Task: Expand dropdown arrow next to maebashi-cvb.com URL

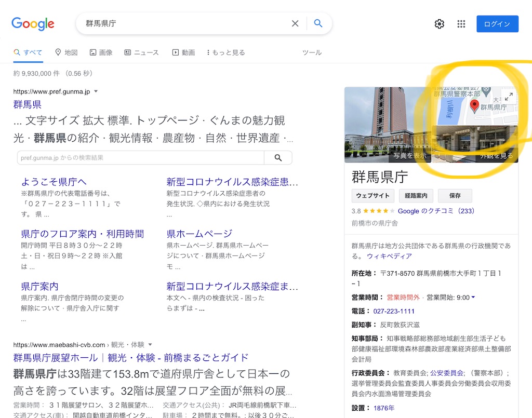Action: [x=150, y=344]
